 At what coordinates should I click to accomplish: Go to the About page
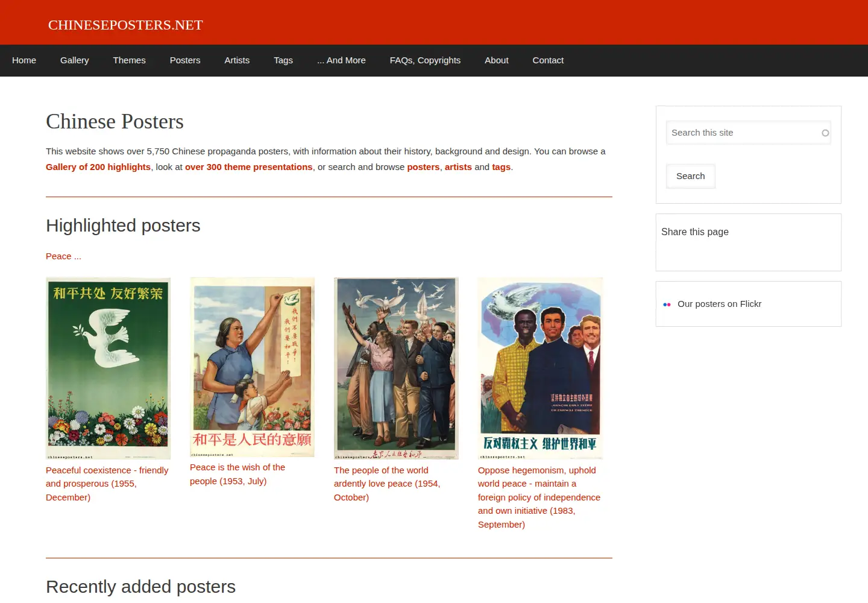tap(497, 60)
